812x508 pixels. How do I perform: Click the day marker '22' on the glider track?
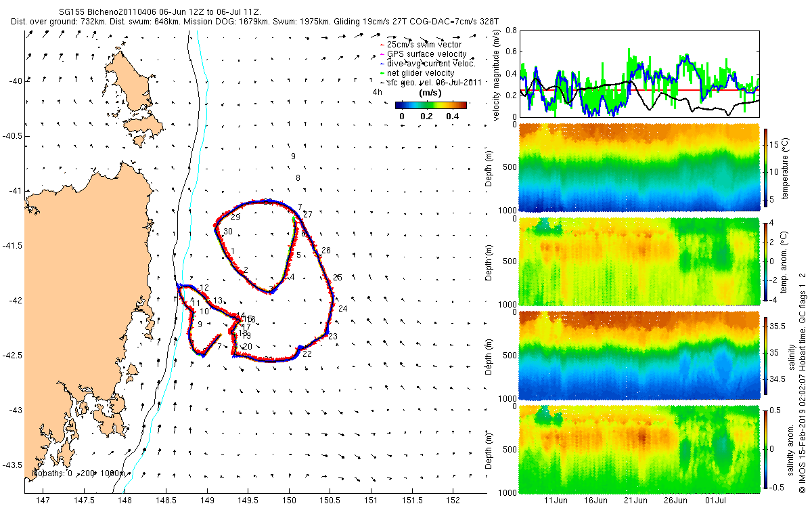click(x=307, y=354)
